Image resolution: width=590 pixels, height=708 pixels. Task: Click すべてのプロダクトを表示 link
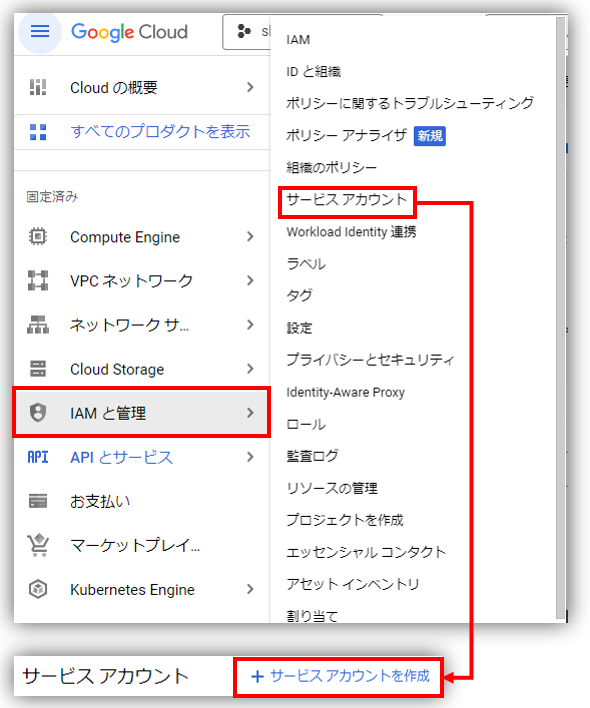160,132
